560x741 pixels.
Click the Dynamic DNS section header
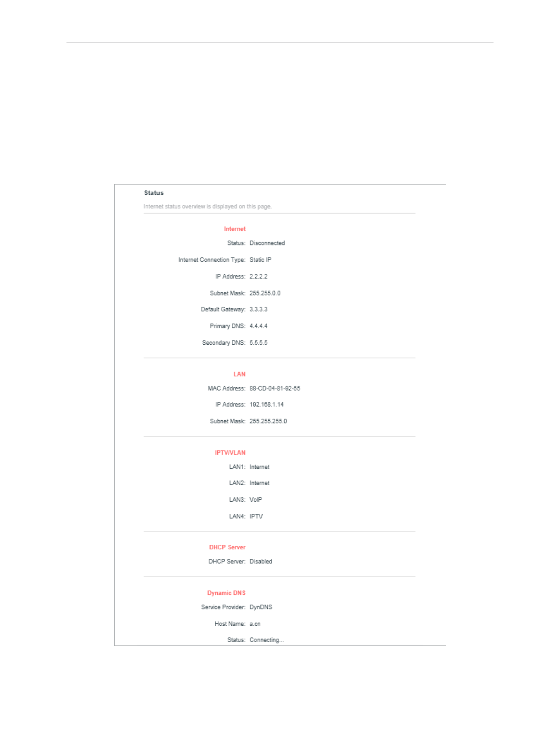tap(226, 593)
